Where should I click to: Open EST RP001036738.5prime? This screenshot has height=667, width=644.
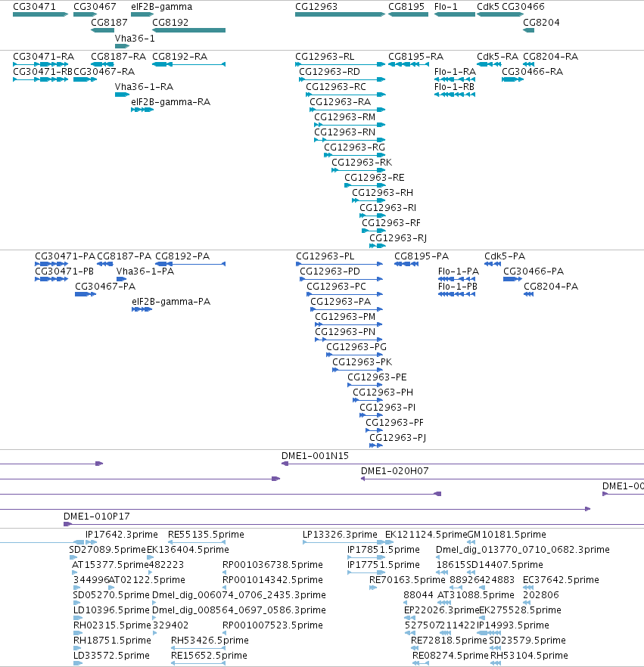point(224,572)
